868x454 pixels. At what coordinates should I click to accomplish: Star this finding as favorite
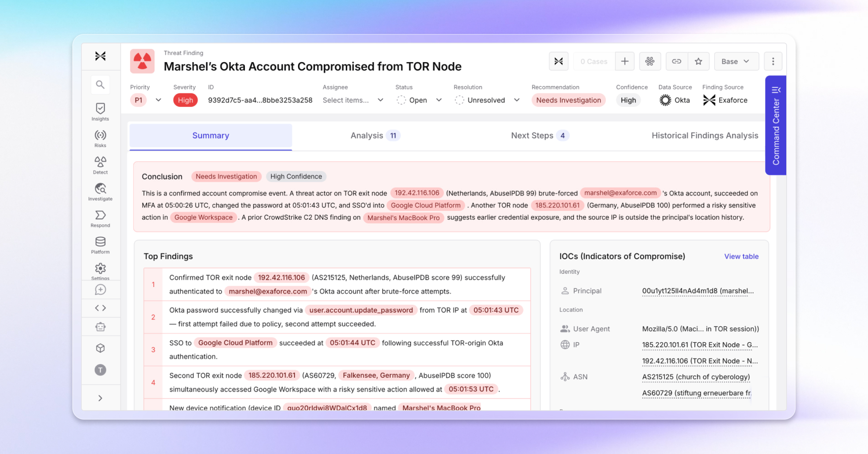coord(698,61)
